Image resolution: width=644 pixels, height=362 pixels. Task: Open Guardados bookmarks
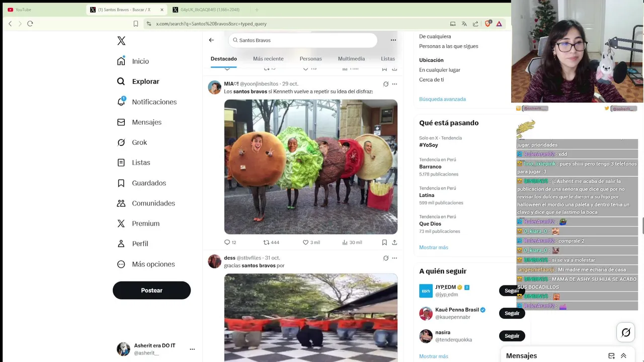141,183
